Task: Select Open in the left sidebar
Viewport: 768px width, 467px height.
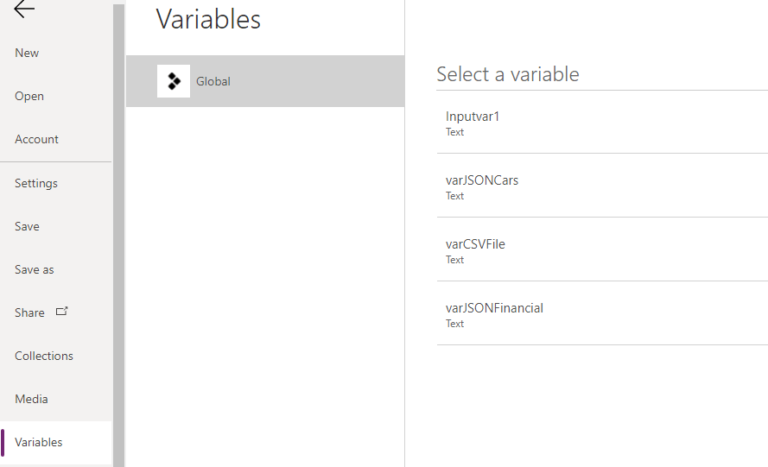Action: (x=29, y=96)
